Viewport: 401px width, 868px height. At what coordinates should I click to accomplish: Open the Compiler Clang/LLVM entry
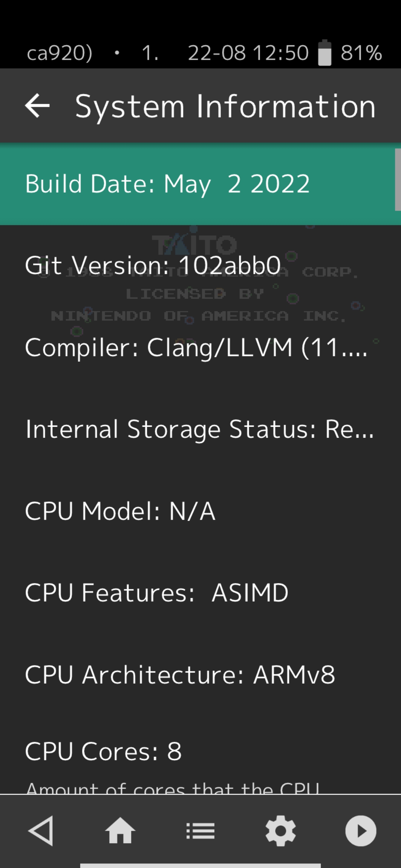[x=196, y=347]
